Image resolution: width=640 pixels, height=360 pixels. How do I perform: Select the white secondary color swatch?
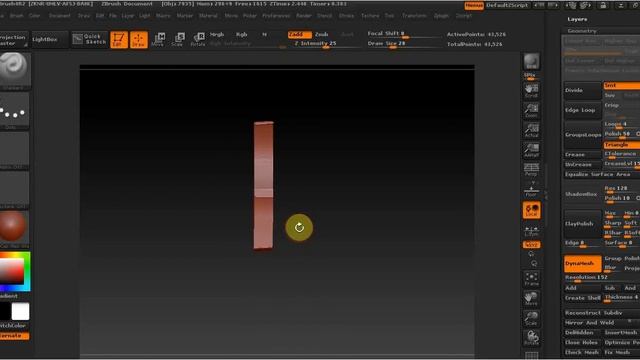pyautogui.click(x=20, y=311)
